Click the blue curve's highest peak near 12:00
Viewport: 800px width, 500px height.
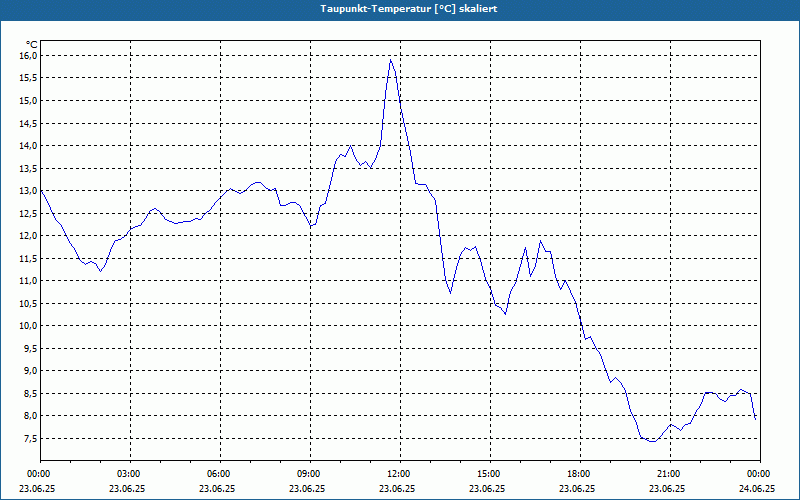[390, 60]
